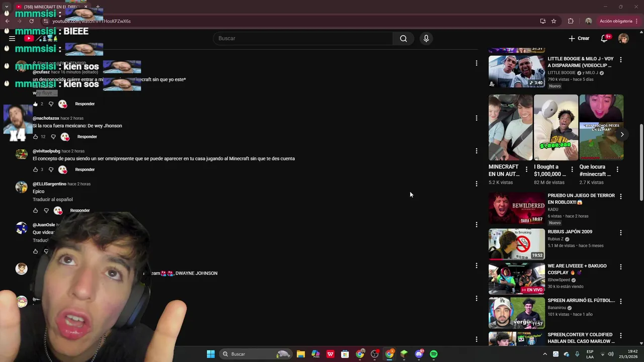Heart the @cufasz comment
The width and height of the screenshot is (644, 362).
(x=62, y=104)
